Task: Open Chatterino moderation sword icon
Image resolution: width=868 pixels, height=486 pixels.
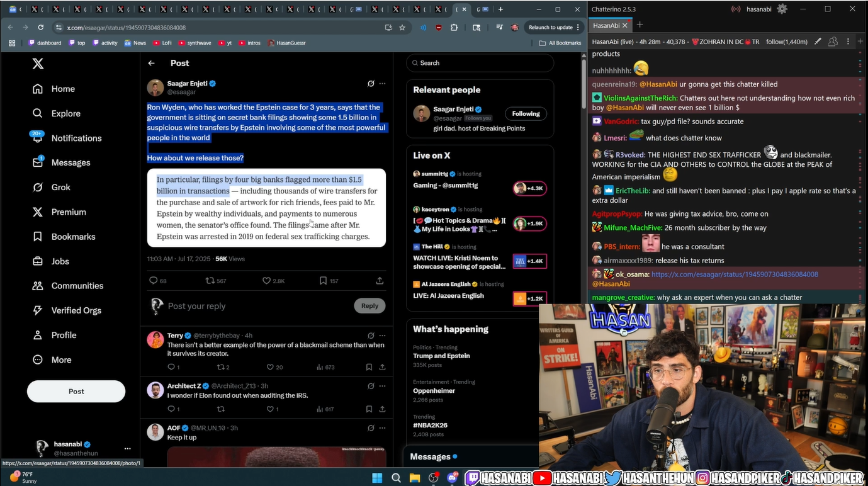Action: coord(818,42)
